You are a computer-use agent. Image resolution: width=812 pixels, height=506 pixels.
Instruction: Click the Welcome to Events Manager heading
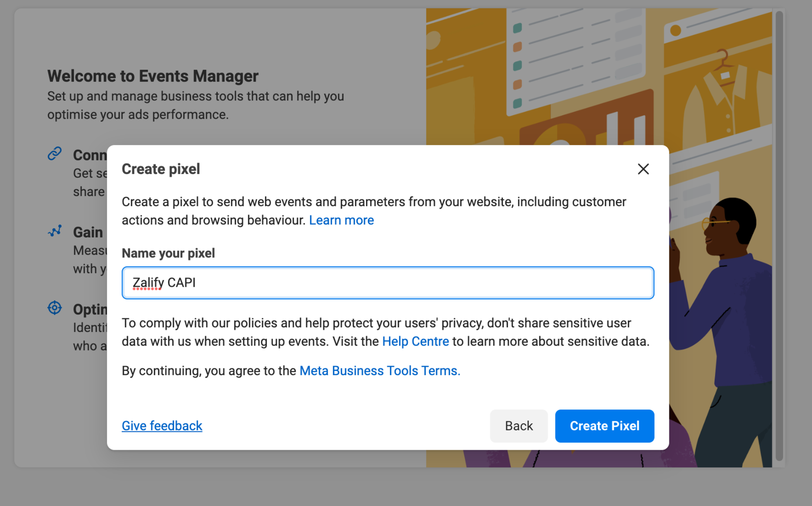tap(153, 76)
